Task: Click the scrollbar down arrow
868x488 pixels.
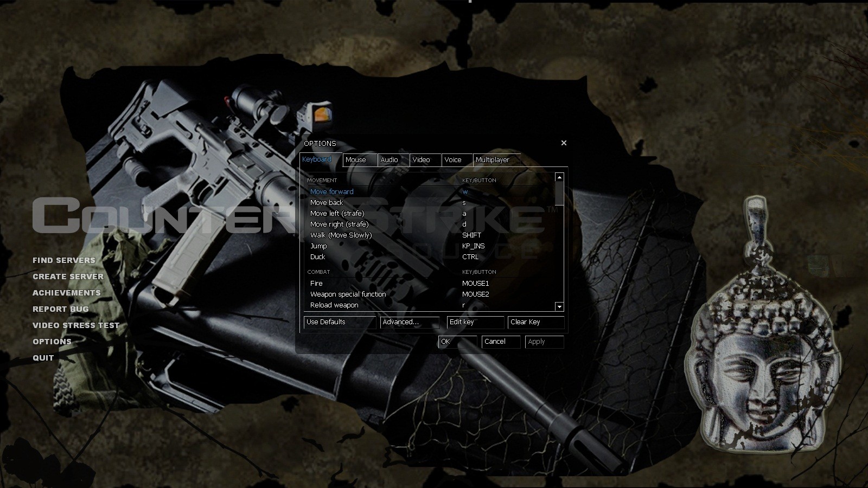Action: 558,306
